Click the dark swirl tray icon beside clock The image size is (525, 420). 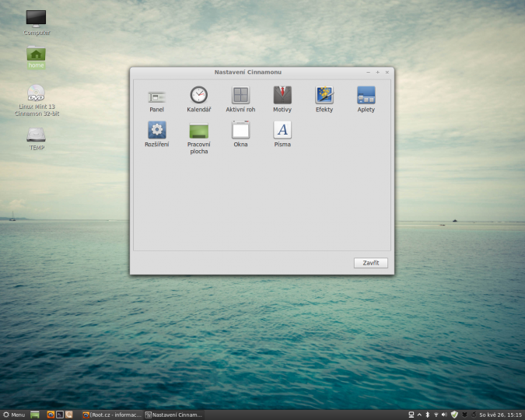click(474, 415)
